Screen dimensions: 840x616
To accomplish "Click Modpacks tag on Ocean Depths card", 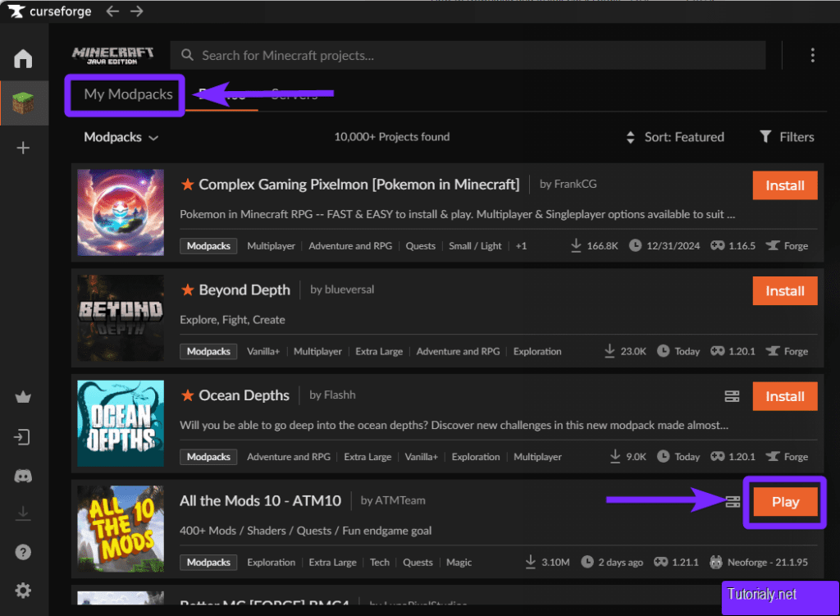I will 208,457.
